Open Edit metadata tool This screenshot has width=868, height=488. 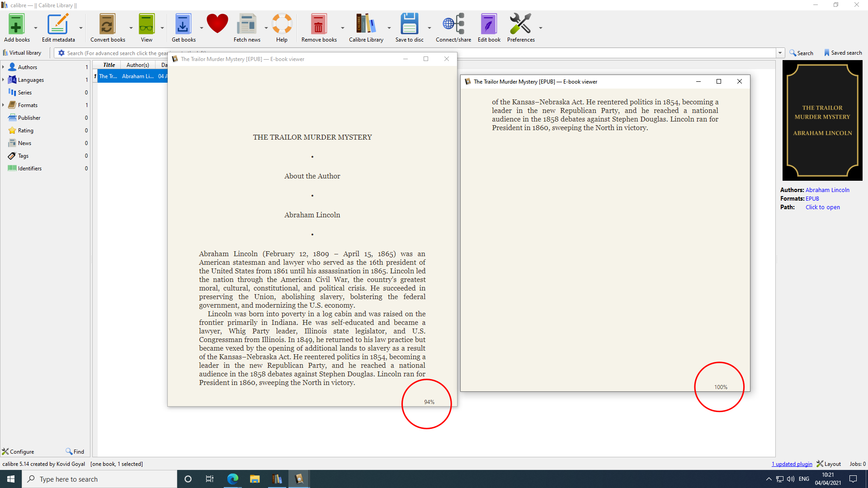point(58,25)
